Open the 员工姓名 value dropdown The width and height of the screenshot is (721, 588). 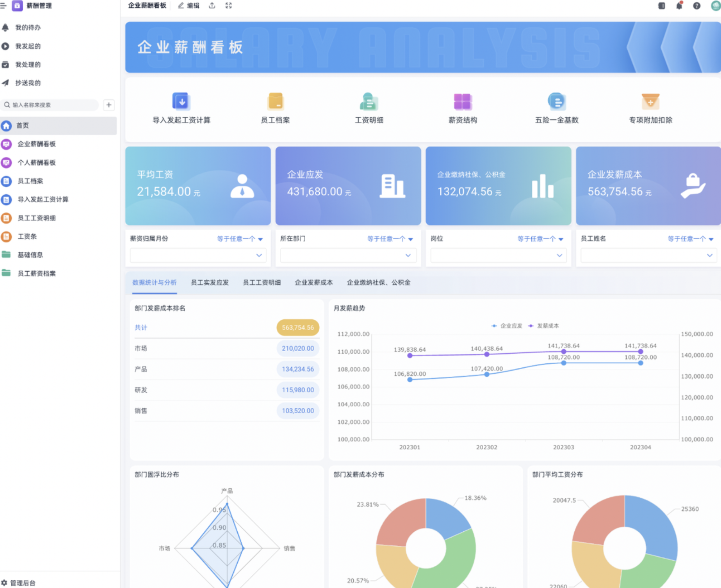(x=649, y=255)
